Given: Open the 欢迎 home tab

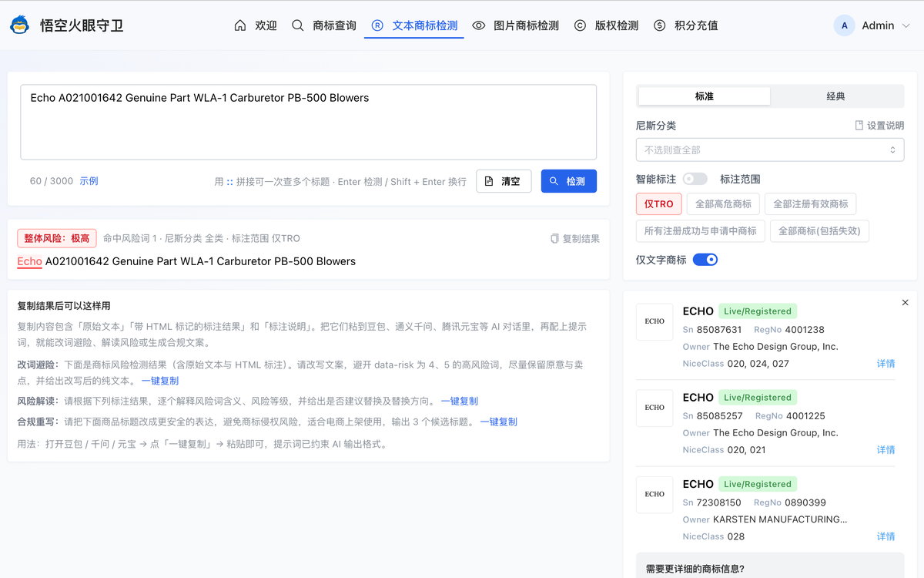Looking at the screenshot, I should (x=256, y=25).
